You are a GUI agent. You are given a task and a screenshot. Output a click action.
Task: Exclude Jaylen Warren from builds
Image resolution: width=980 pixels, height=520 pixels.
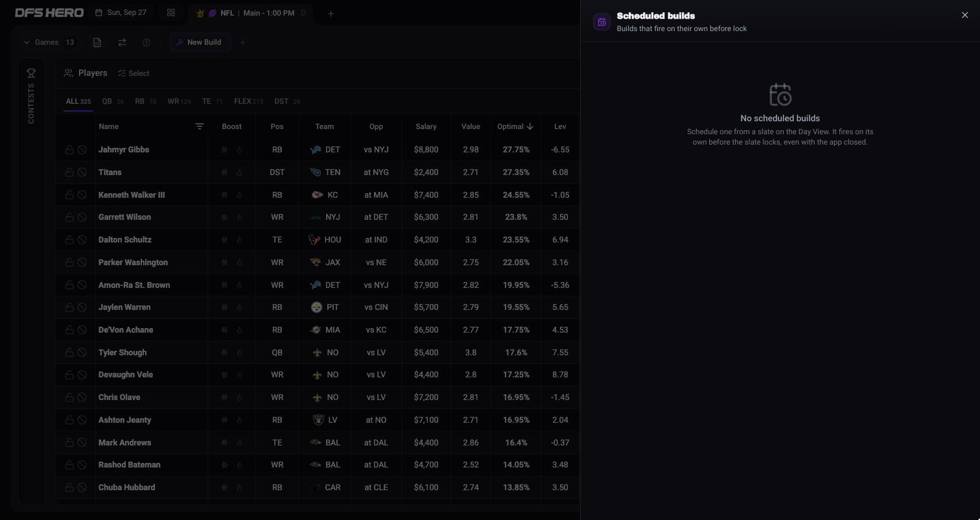coord(82,307)
